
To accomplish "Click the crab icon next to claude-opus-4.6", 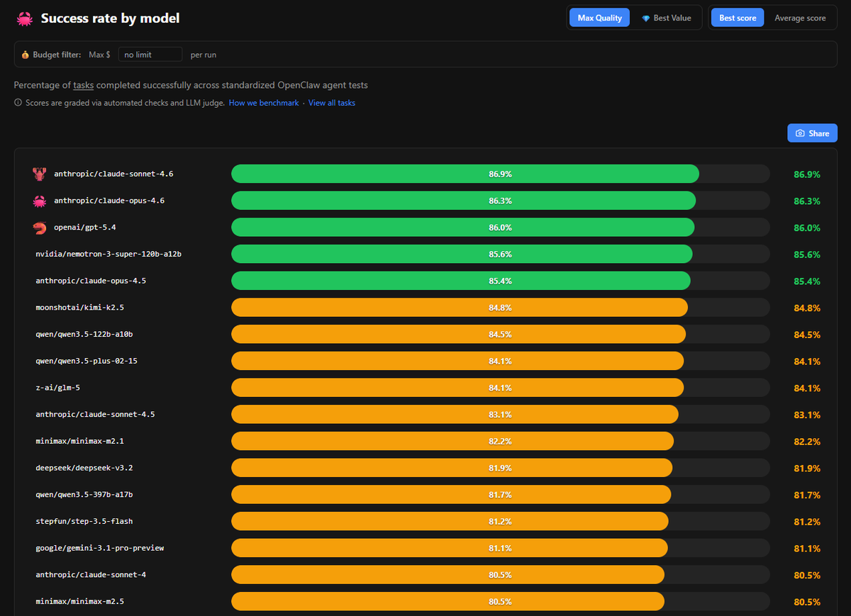I will point(39,201).
